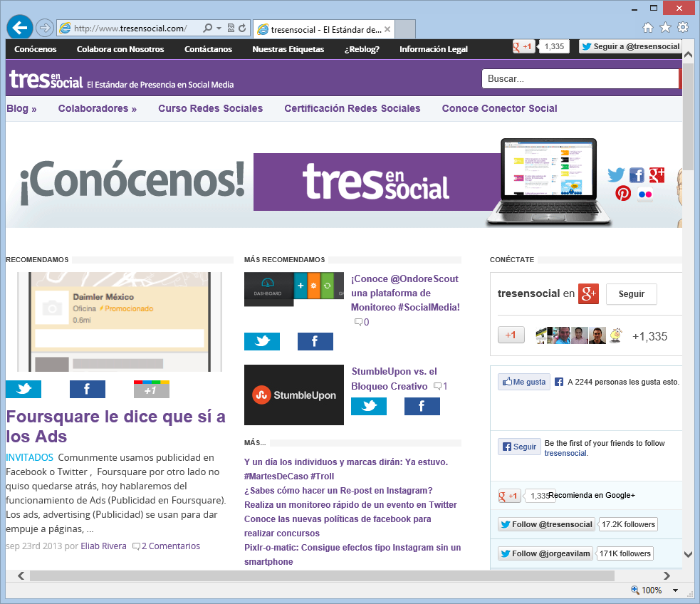700x604 pixels.
Task: Select the tresensocial - El Estándar tab
Action: tap(324, 29)
